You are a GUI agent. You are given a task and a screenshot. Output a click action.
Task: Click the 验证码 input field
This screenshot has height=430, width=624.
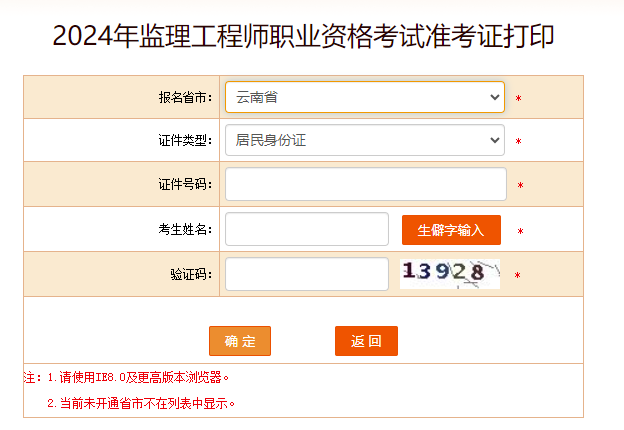coord(306,274)
